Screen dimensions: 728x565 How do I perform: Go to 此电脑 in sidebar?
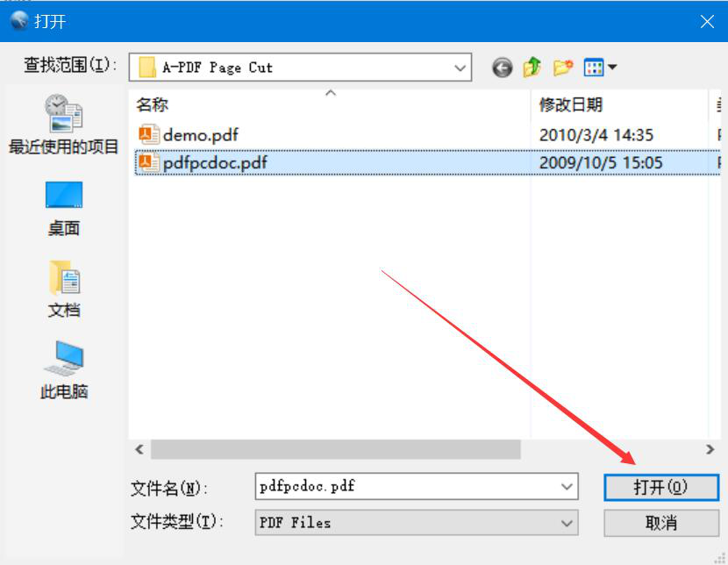click(64, 370)
